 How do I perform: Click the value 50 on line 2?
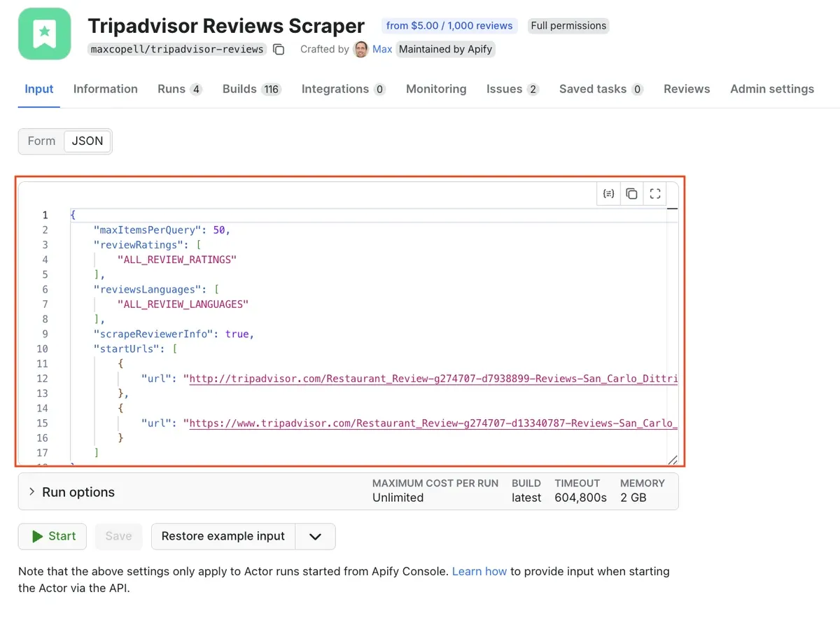pos(218,230)
